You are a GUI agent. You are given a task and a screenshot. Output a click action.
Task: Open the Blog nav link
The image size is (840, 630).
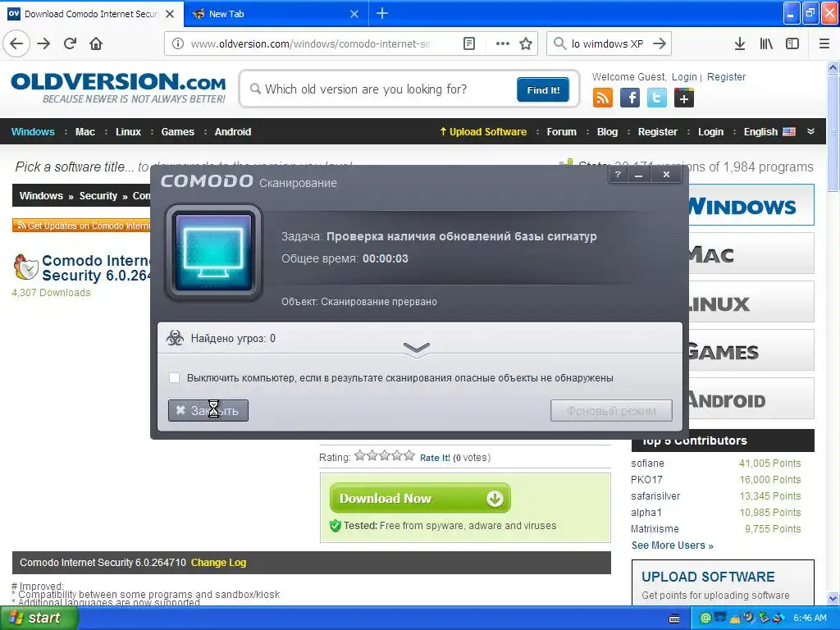click(x=608, y=132)
